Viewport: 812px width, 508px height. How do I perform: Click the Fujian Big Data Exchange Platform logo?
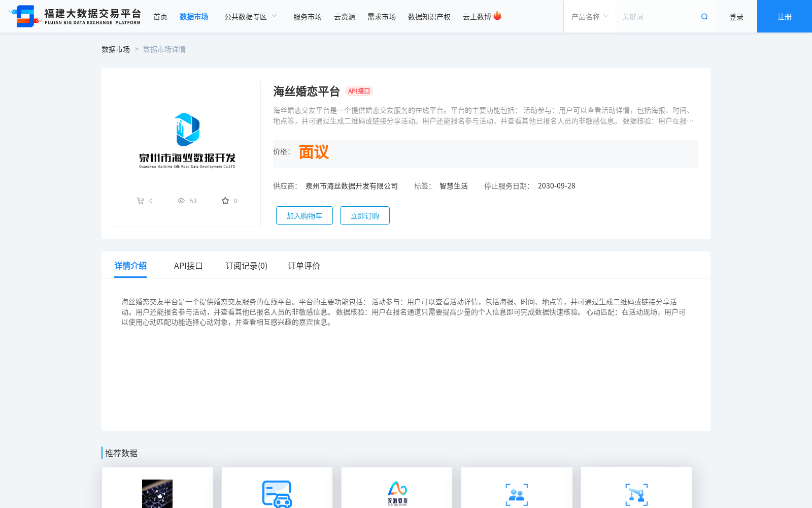tap(75, 16)
